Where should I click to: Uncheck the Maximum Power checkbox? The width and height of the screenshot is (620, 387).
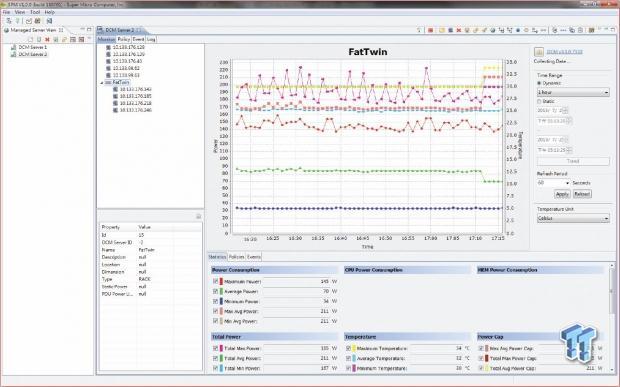(215, 281)
